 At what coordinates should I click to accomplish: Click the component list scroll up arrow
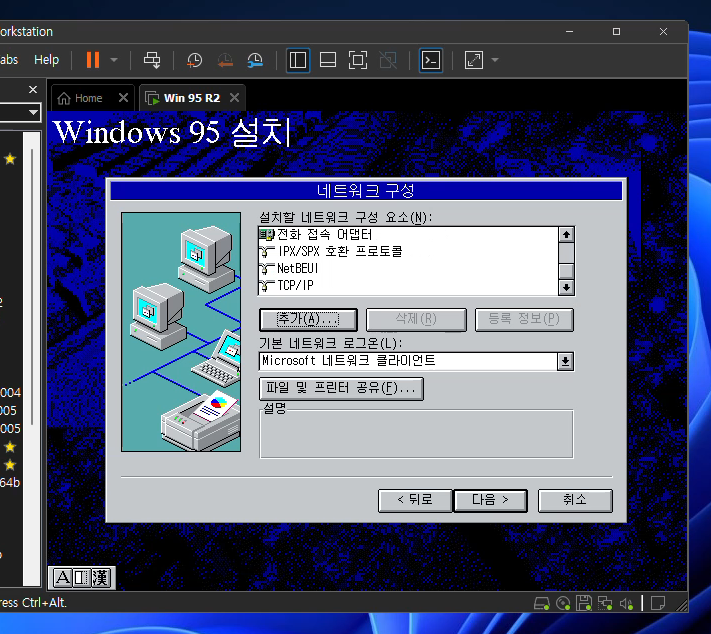click(566, 234)
